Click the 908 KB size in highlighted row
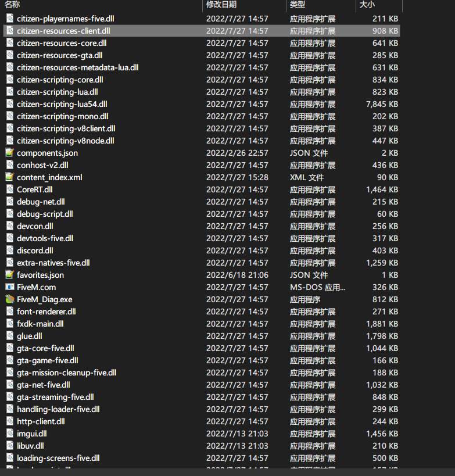Image resolution: width=455 pixels, height=476 pixels. 385,31
